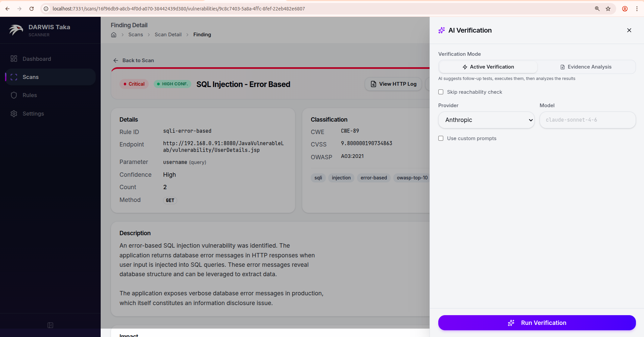Click the bookmark star in the browser toolbar
The image size is (644, 337).
[x=608, y=9]
